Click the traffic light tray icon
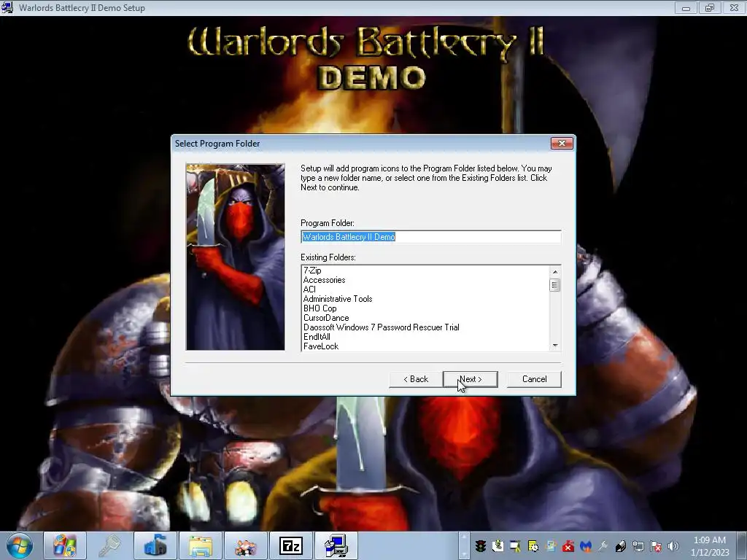Screen dimensions: 747x560 click(x=481, y=546)
